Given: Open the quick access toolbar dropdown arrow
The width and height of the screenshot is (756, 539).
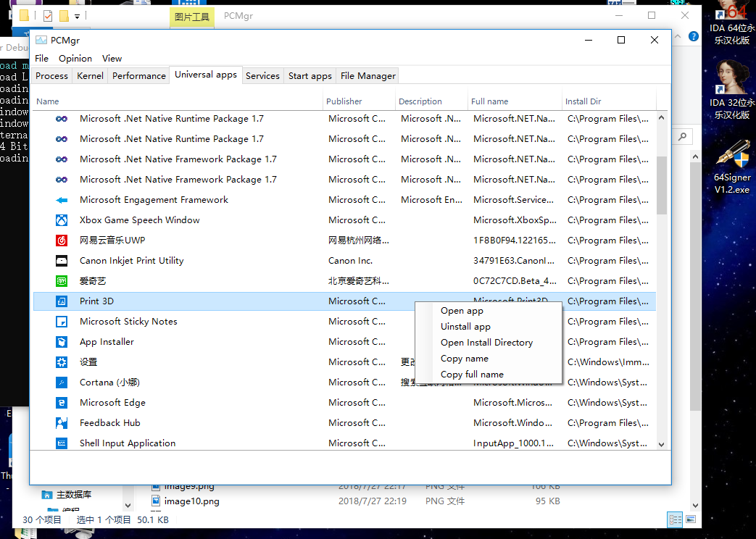Looking at the screenshot, I should (x=77, y=17).
